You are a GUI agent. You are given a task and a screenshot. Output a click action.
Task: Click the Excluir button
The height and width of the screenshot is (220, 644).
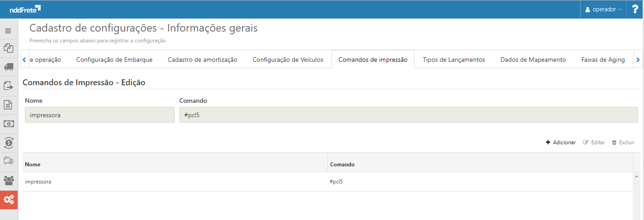(x=623, y=142)
